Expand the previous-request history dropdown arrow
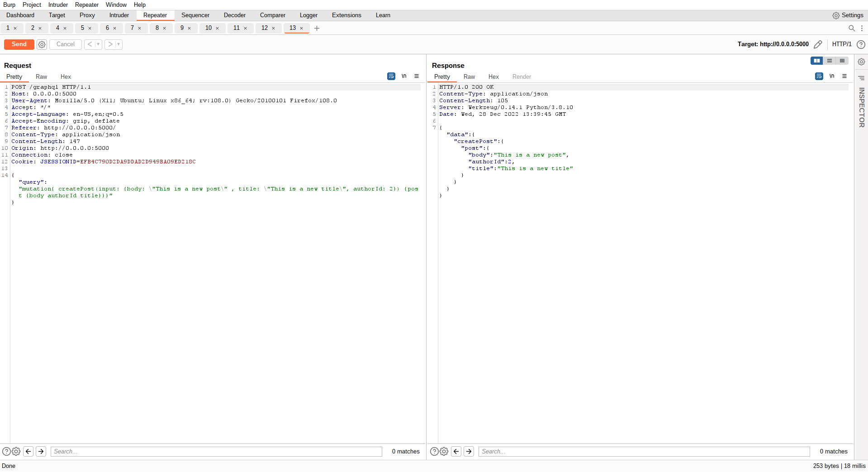This screenshot has width=868, height=472. tap(98, 44)
